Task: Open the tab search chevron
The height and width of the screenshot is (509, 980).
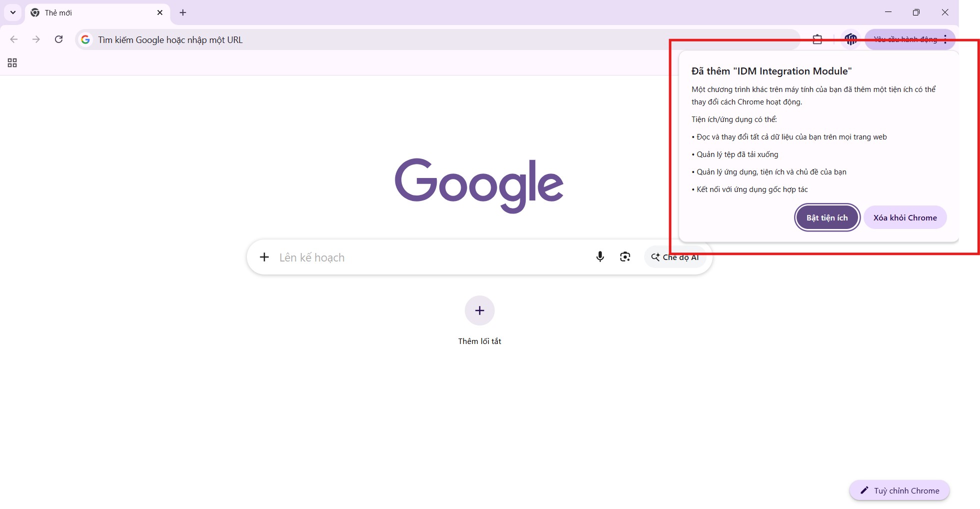Action: (12, 12)
